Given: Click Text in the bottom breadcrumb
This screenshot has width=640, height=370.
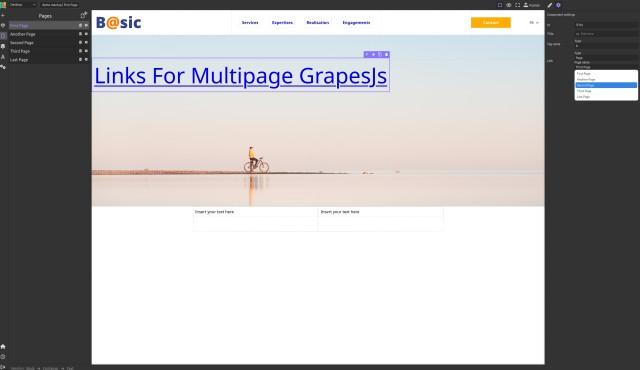Looking at the screenshot, I should (70, 368).
